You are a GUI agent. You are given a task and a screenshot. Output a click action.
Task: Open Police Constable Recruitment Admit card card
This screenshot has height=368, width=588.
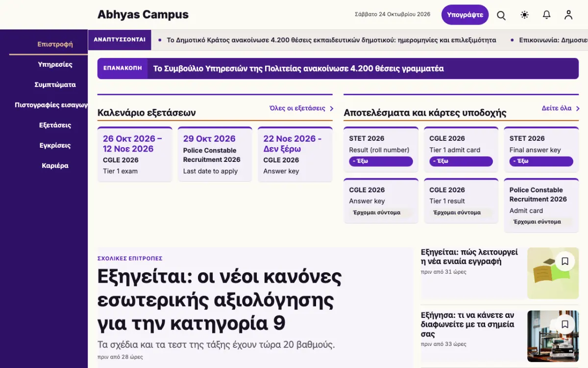[541, 205]
